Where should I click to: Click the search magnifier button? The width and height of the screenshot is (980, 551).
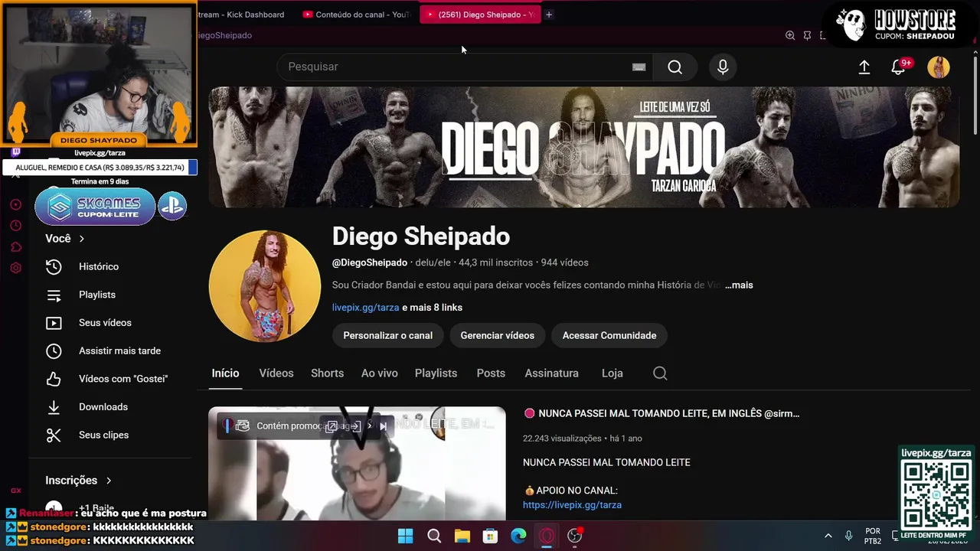[x=675, y=67]
